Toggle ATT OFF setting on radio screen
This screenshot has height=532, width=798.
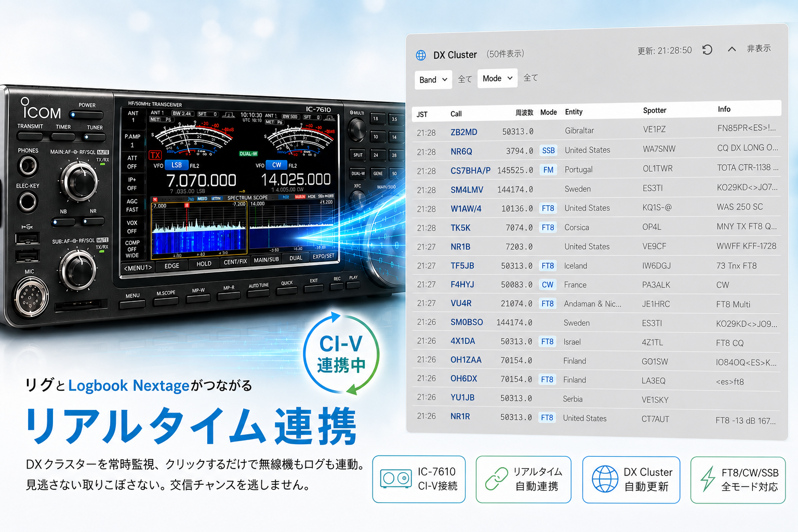tap(132, 162)
